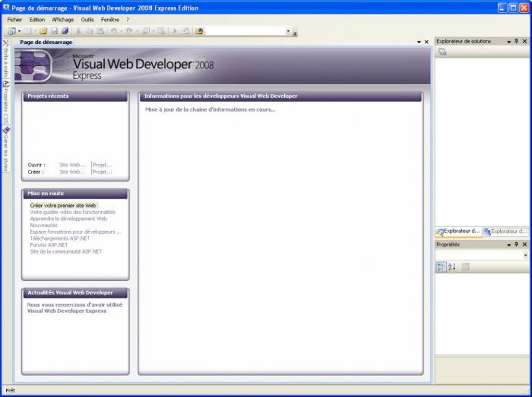
Task: Open the Redo history dropdown arrow
Action: click(137, 31)
